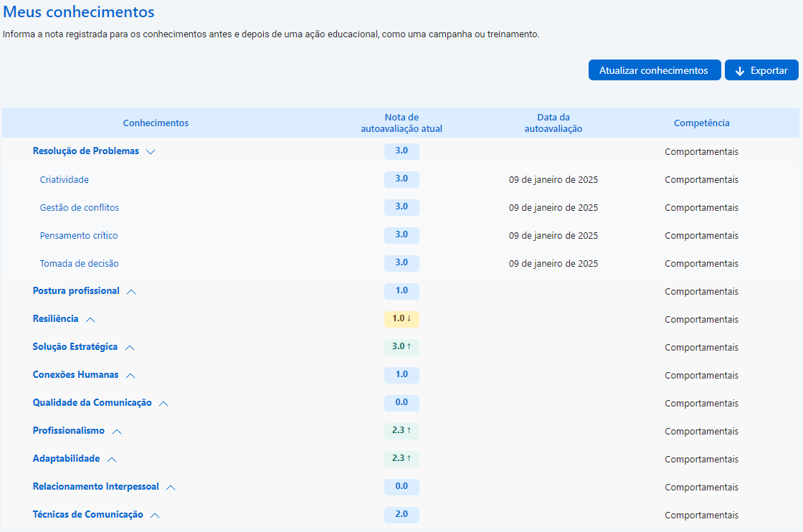803x532 pixels.
Task: Click Resiliência yellow 1.0 score badge
Action: pos(401,319)
